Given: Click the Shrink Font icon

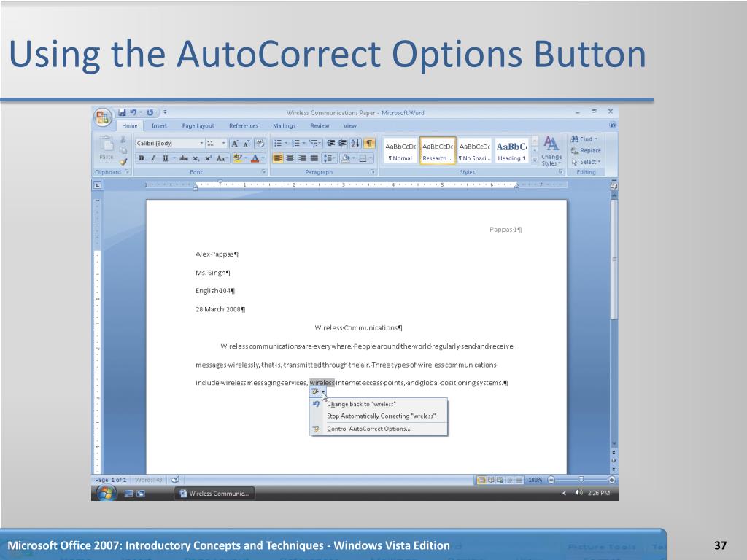Looking at the screenshot, I should tap(247, 144).
